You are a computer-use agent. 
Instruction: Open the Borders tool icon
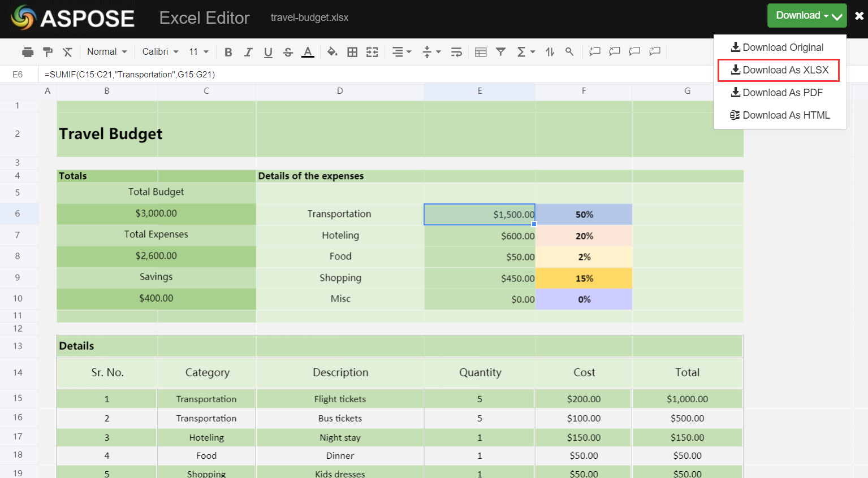352,52
